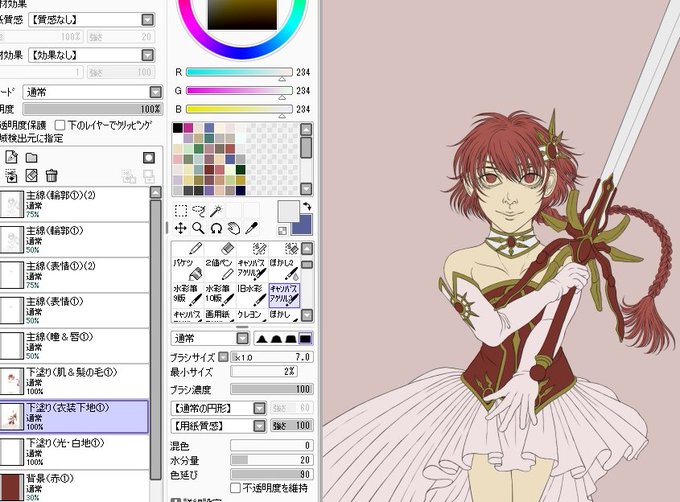Select the rectangular selection tool
Screen dimensions: 680x502
(x=181, y=211)
